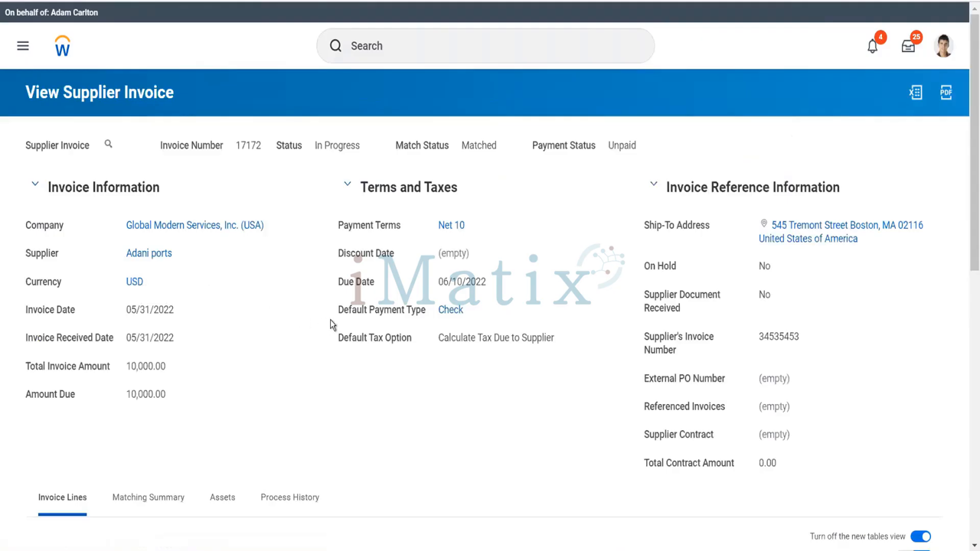This screenshot has width=980, height=551.
Task: View the Process History tab
Action: click(289, 497)
